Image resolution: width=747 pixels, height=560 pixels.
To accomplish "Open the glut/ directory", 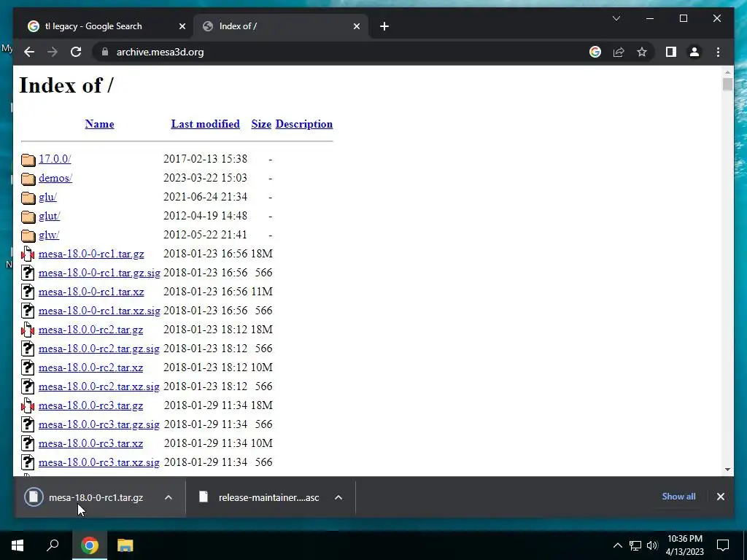I will coord(49,216).
